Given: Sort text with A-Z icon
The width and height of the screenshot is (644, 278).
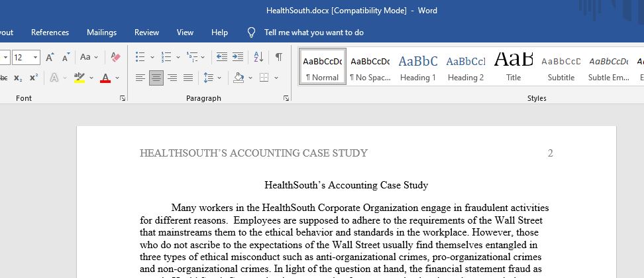Looking at the screenshot, I should tap(259, 57).
